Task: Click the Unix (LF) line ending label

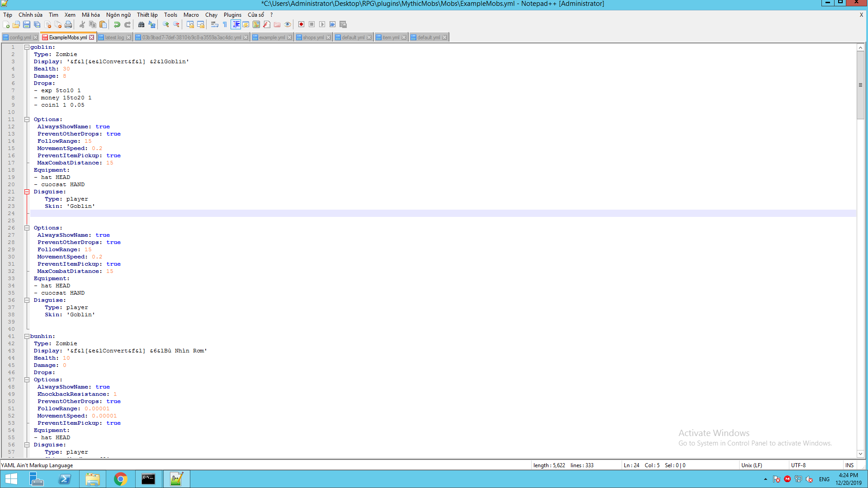Action: 751,465
